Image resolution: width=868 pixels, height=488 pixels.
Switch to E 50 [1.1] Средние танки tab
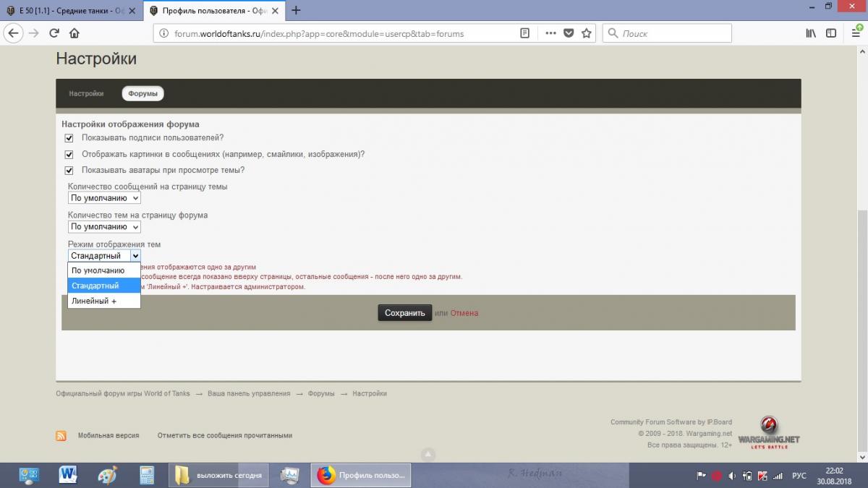pos(71,11)
